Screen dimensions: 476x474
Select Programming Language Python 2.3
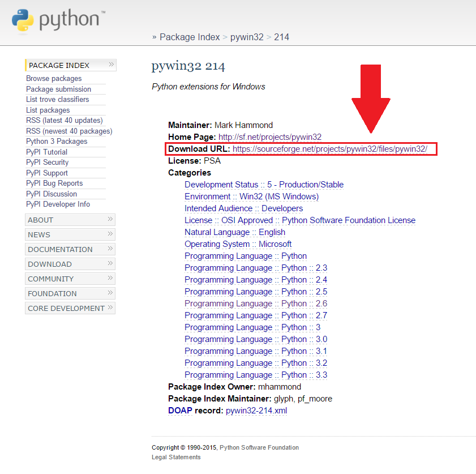click(256, 268)
